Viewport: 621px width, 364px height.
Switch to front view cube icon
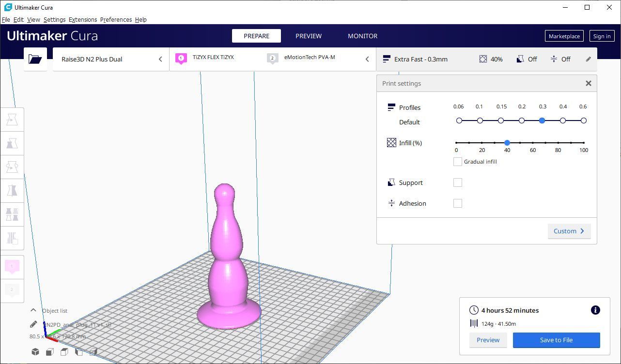click(x=49, y=352)
